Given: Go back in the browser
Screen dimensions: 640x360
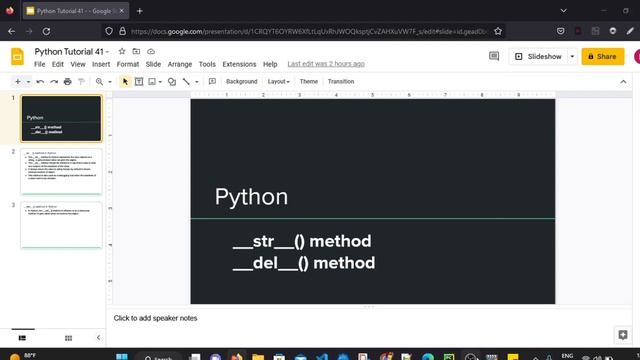Looking at the screenshot, I should point(11,31).
